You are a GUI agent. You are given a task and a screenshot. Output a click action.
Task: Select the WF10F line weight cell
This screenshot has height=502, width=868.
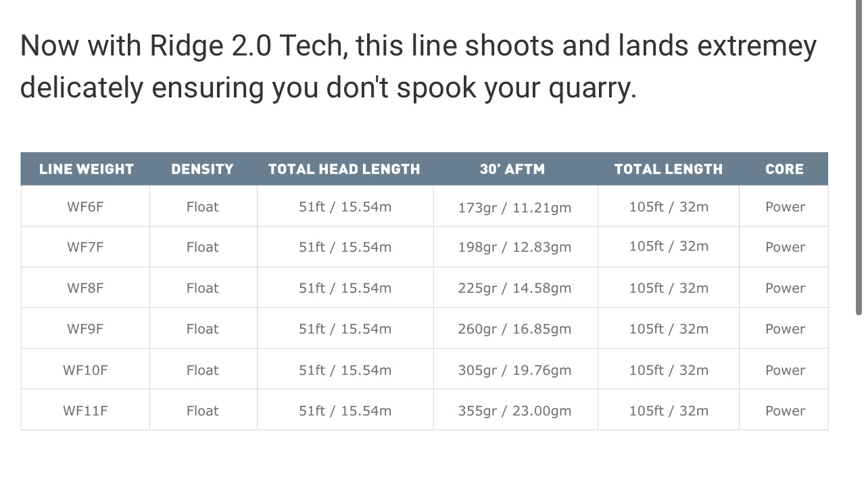click(x=85, y=370)
